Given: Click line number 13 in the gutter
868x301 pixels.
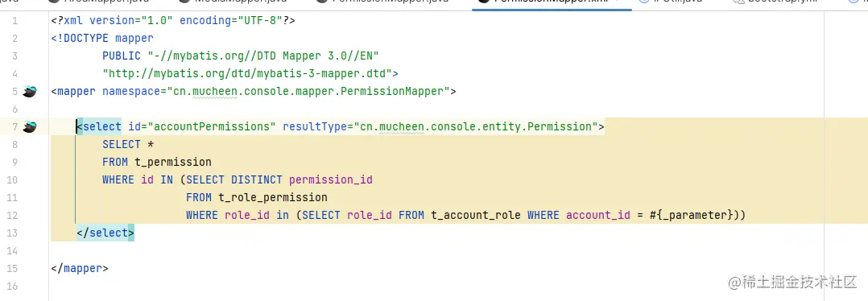Looking at the screenshot, I should [12, 233].
